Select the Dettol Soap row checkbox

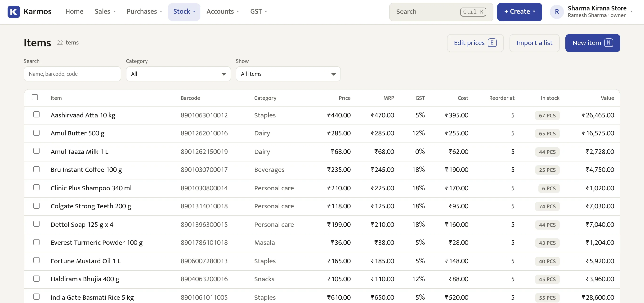[36, 224]
